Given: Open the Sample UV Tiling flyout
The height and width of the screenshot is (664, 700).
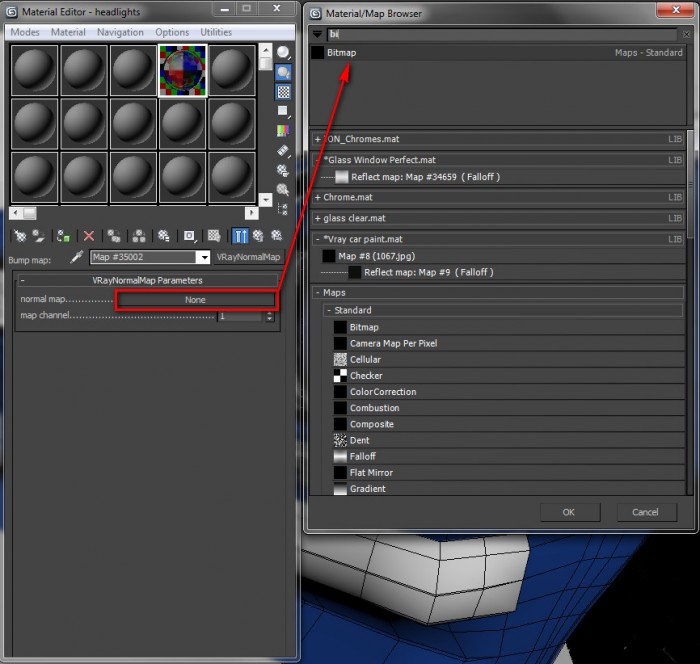Looking at the screenshot, I should click(x=283, y=111).
